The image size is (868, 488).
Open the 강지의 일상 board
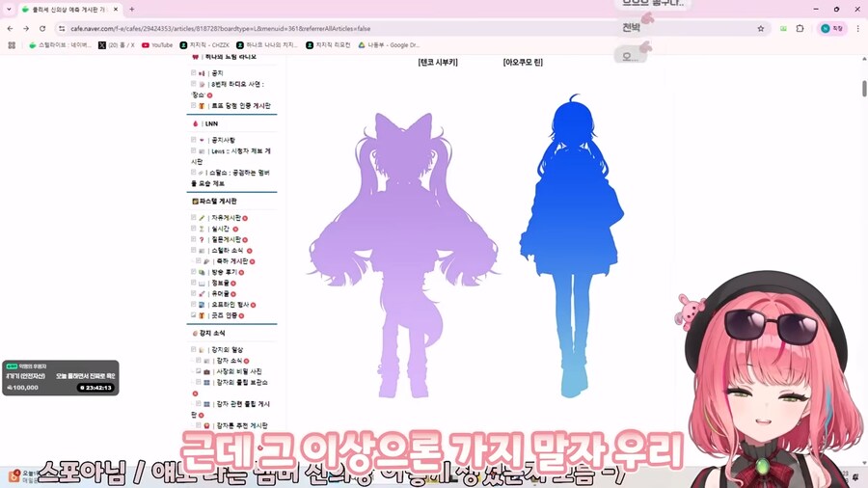pyautogui.click(x=230, y=350)
